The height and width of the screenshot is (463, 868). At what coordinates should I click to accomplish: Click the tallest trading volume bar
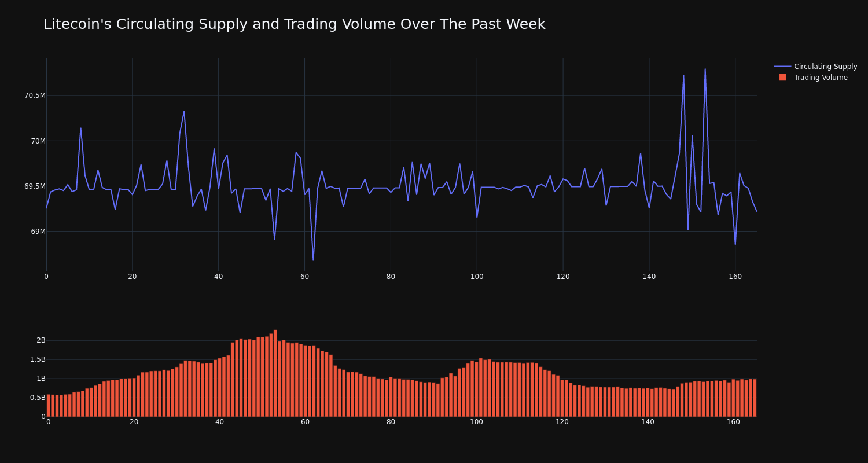(275, 373)
